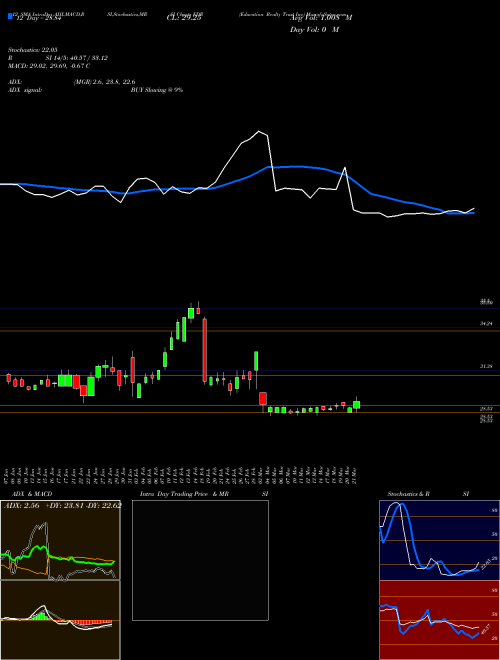500x660 pixels.
Task: Click the 34.24 price axis label
Action: (486, 324)
